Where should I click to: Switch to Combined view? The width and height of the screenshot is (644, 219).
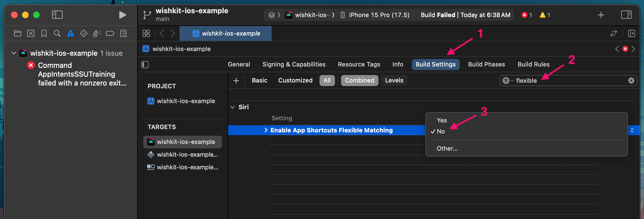pyautogui.click(x=359, y=81)
